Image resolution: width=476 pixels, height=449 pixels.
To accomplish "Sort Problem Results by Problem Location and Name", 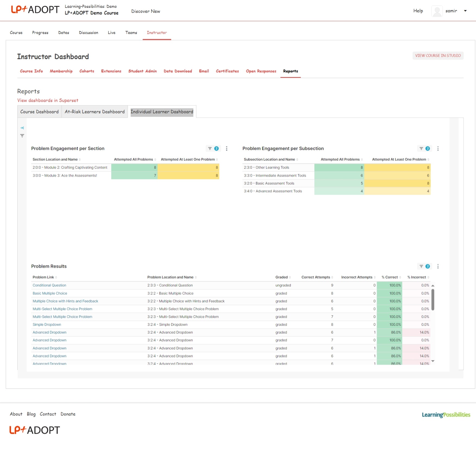I will [172, 277].
